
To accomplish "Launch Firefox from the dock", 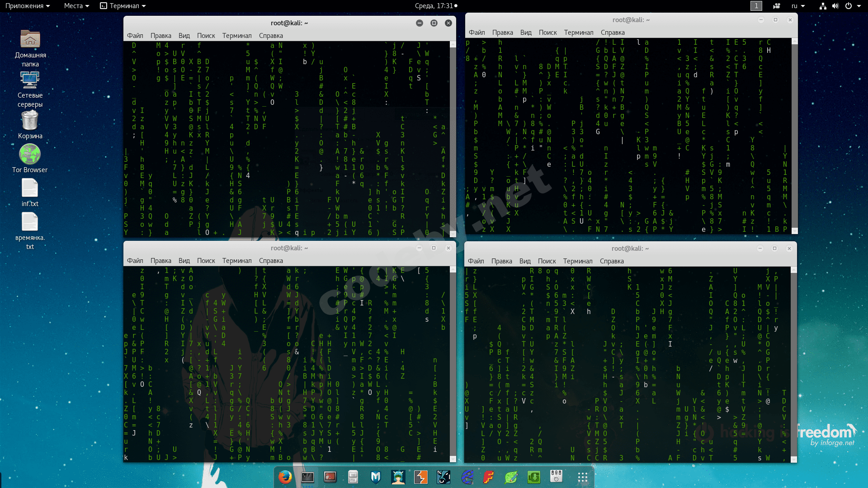I will [x=285, y=477].
